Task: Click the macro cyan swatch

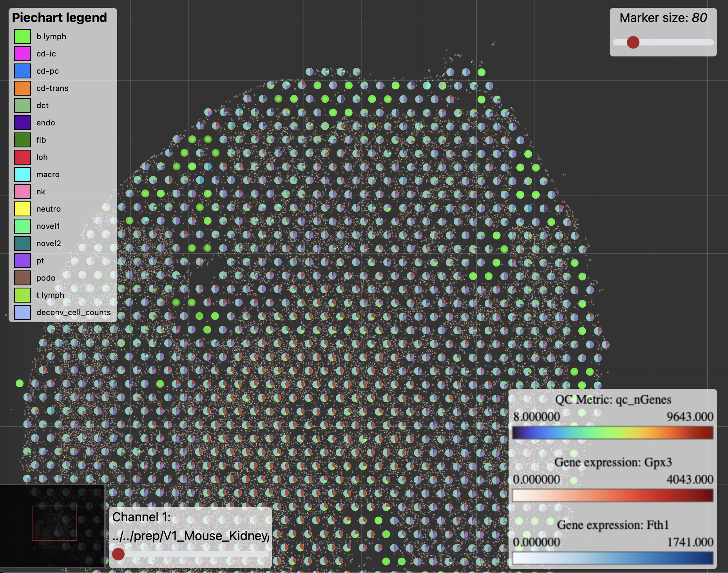Action: tap(22, 174)
